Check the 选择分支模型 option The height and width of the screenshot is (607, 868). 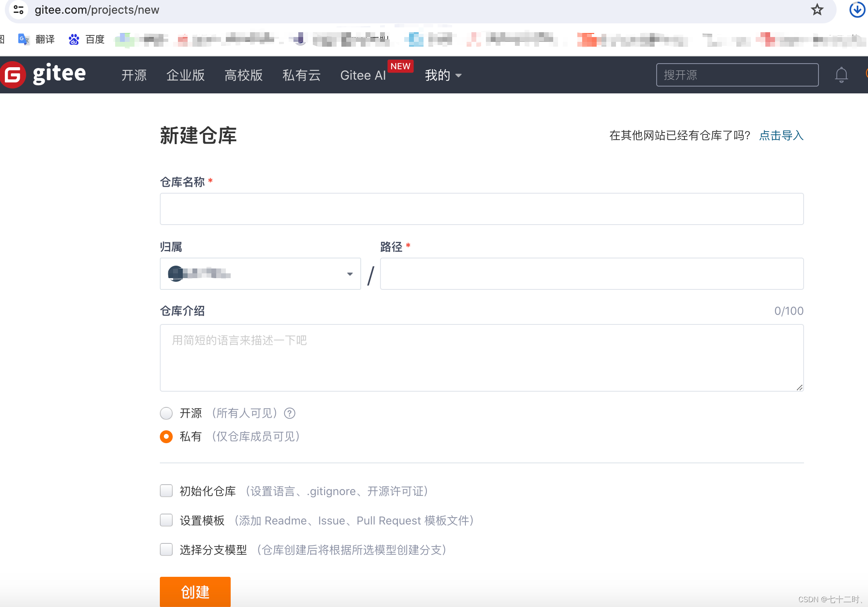click(x=166, y=549)
